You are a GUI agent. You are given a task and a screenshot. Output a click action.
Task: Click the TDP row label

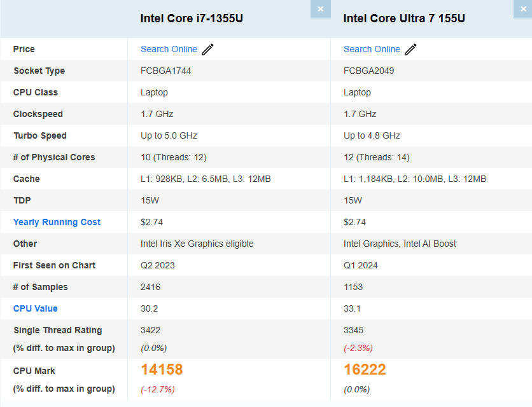22,200
